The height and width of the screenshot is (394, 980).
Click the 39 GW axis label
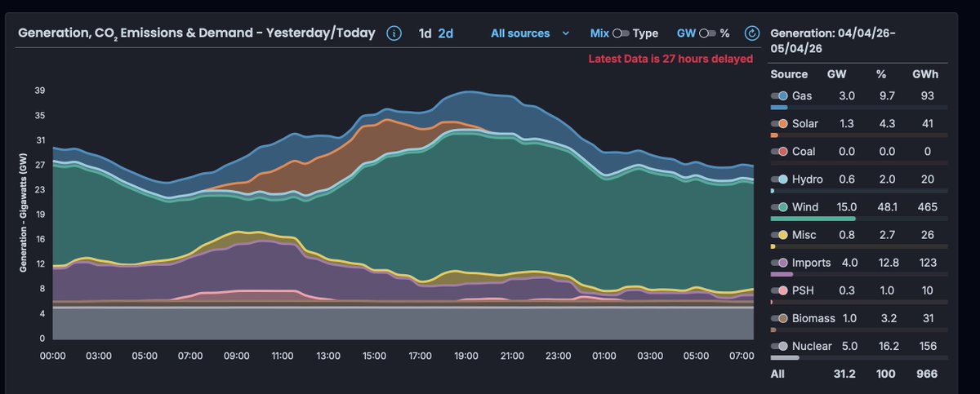[39, 91]
